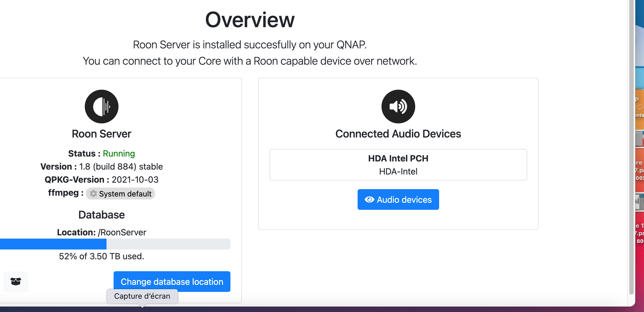
Task: Click the eye icon in Audio devices button
Action: point(369,199)
